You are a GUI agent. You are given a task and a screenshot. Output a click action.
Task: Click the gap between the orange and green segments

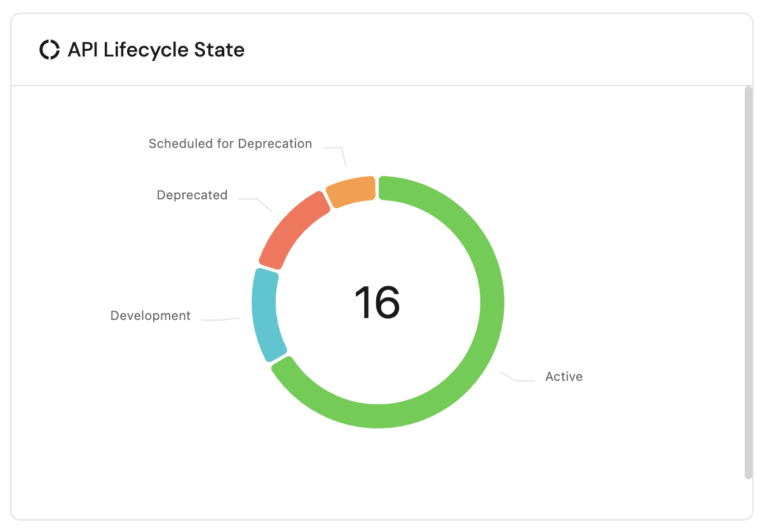[377, 188]
